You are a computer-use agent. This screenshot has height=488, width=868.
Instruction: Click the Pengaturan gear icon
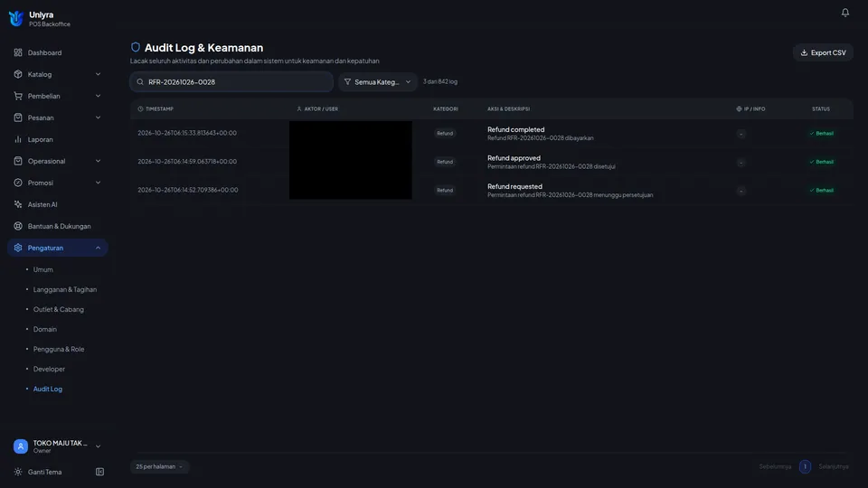(x=18, y=248)
